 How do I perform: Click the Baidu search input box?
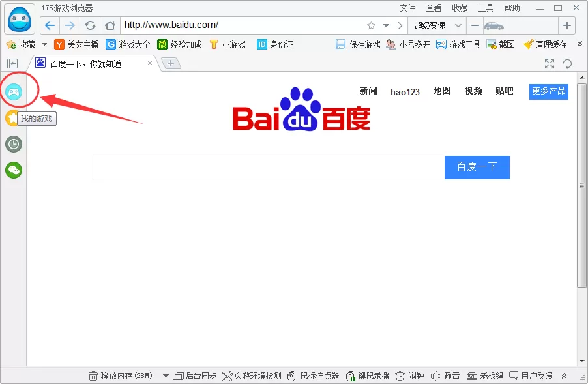269,168
